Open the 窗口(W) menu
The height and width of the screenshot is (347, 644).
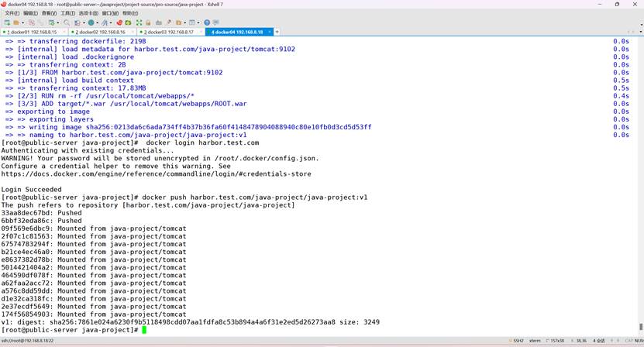tap(110, 13)
